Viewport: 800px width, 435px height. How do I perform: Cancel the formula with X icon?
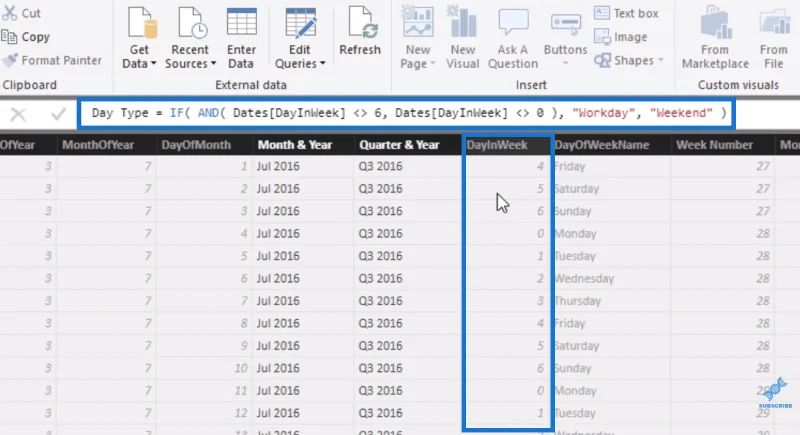click(18, 114)
